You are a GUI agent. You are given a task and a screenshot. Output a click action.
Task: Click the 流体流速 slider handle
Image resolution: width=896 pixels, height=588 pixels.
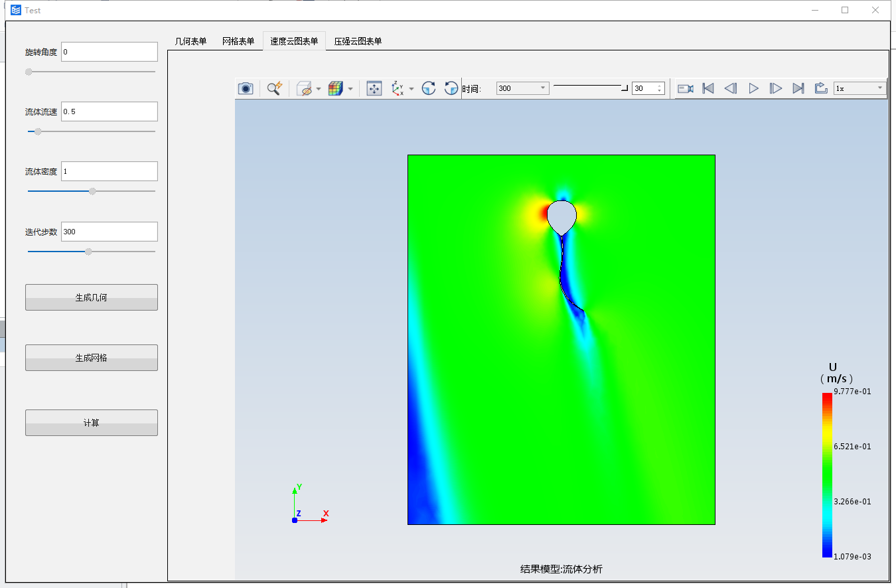38,131
